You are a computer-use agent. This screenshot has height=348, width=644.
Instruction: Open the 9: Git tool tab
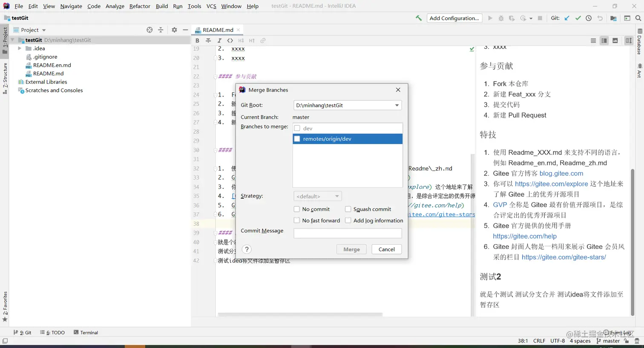click(x=22, y=332)
